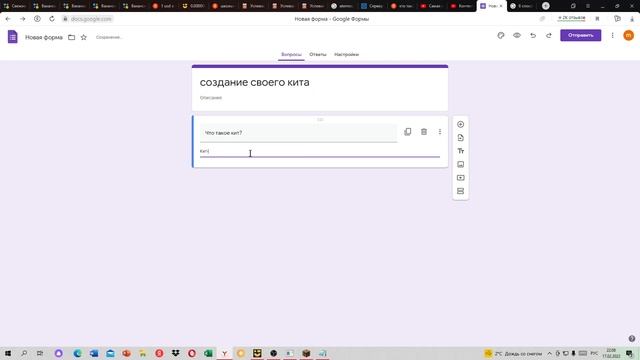640x360 pixels.
Task: Open the theme customization palette
Action: pyautogui.click(x=501, y=36)
